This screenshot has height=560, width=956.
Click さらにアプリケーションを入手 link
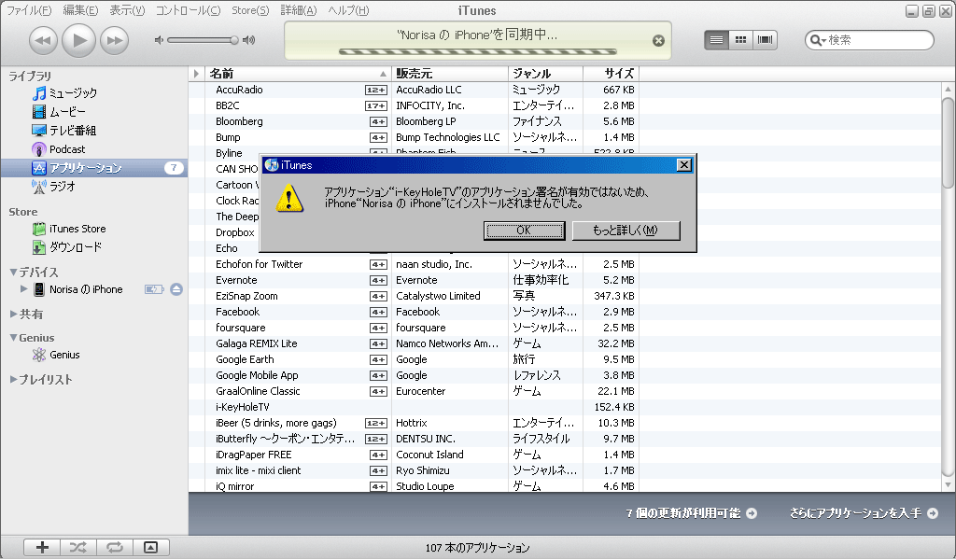[x=864, y=513]
